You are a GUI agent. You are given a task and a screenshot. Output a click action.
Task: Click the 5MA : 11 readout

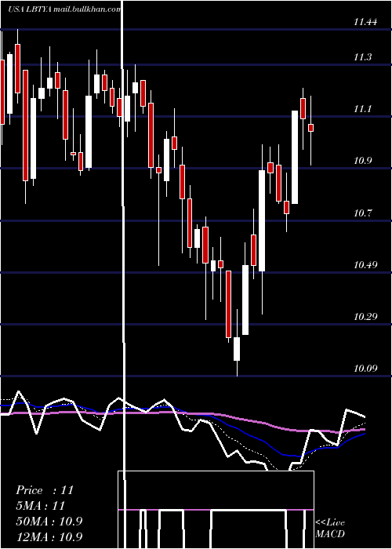tap(41, 506)
